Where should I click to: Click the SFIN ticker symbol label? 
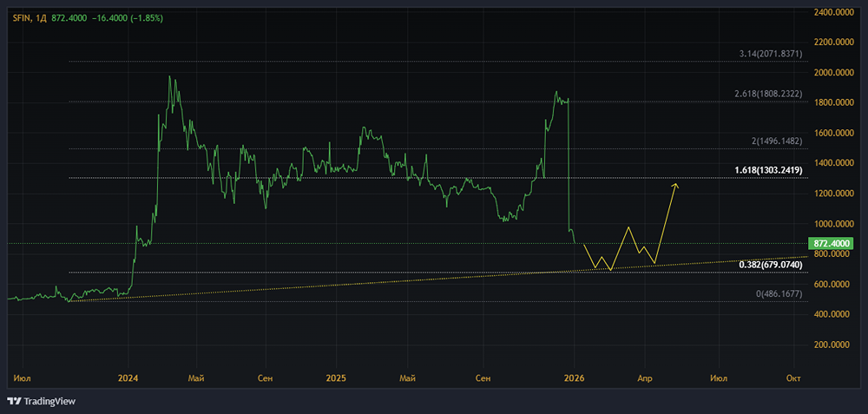coord(23,17)
